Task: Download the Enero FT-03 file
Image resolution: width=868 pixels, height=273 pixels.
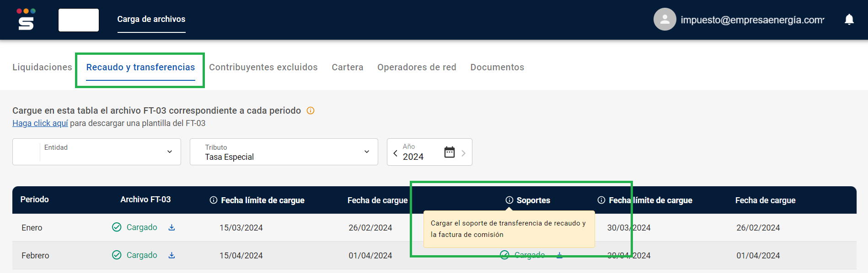Action: point(171,227)
